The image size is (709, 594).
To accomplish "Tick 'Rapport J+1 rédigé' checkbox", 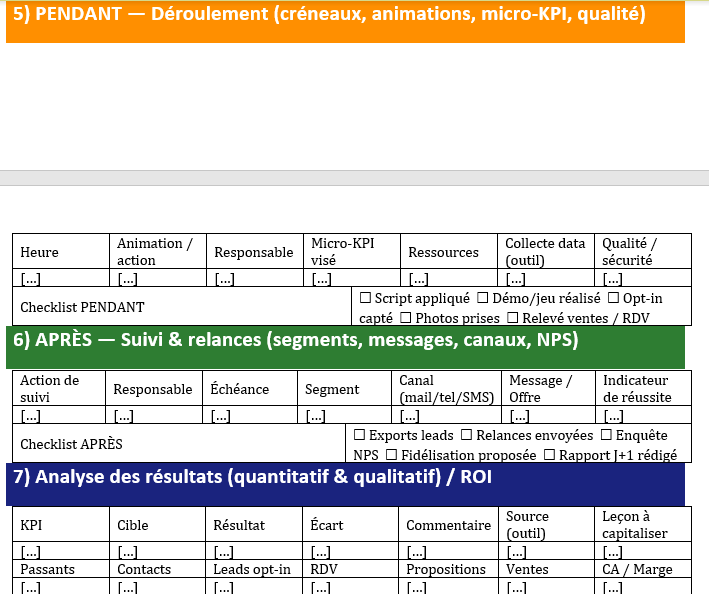I will (549, 454).
